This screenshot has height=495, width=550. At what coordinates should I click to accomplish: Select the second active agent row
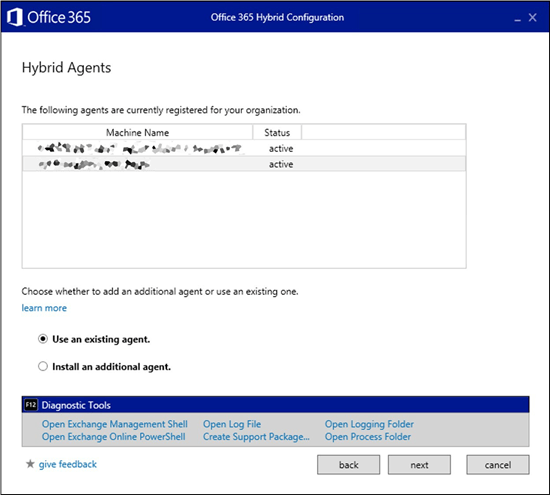(x=244, y=164)
